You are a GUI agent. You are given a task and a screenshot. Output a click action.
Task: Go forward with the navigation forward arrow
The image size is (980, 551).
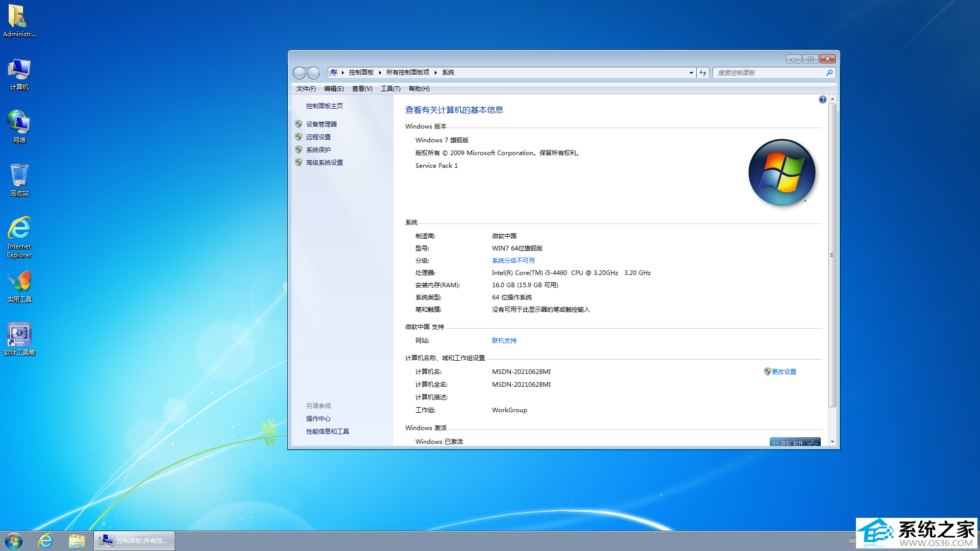pos(313,73)
